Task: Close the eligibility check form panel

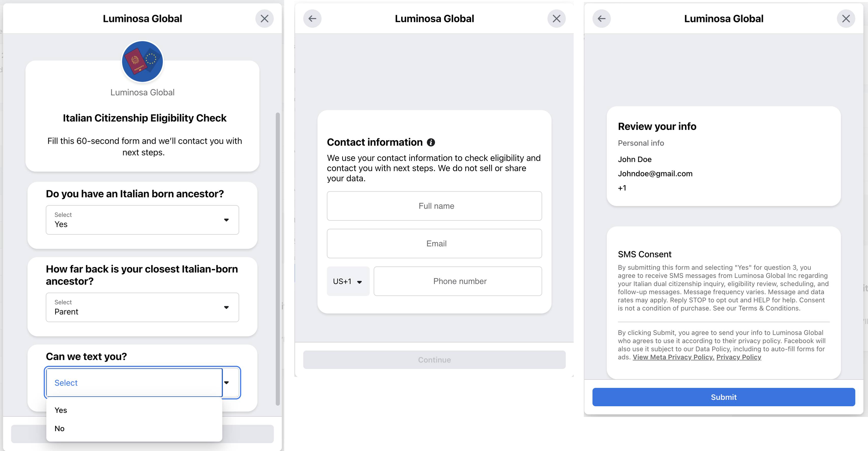Action: pyautogui.click(x=264, y=19)
